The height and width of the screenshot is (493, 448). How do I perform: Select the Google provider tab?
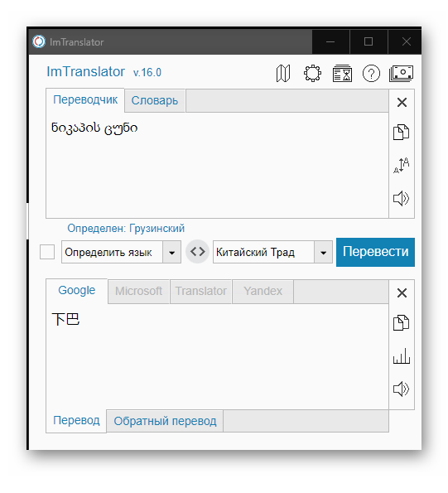pos(77,290)
